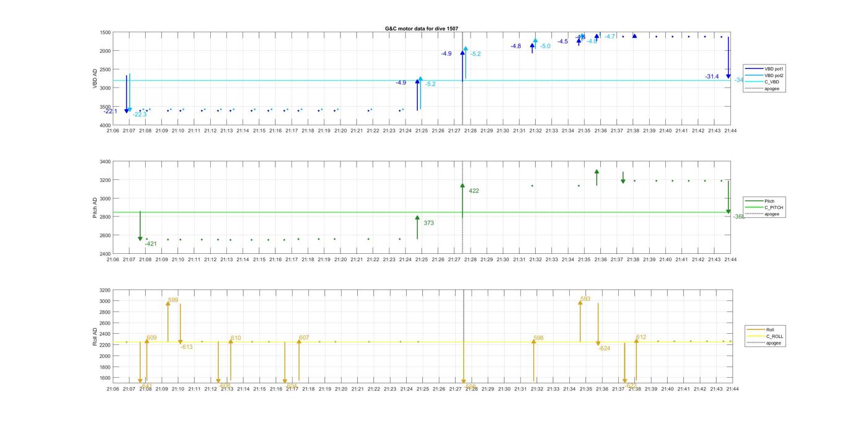Click the "1500" tick on the VBD axis

tap(105, 32)
